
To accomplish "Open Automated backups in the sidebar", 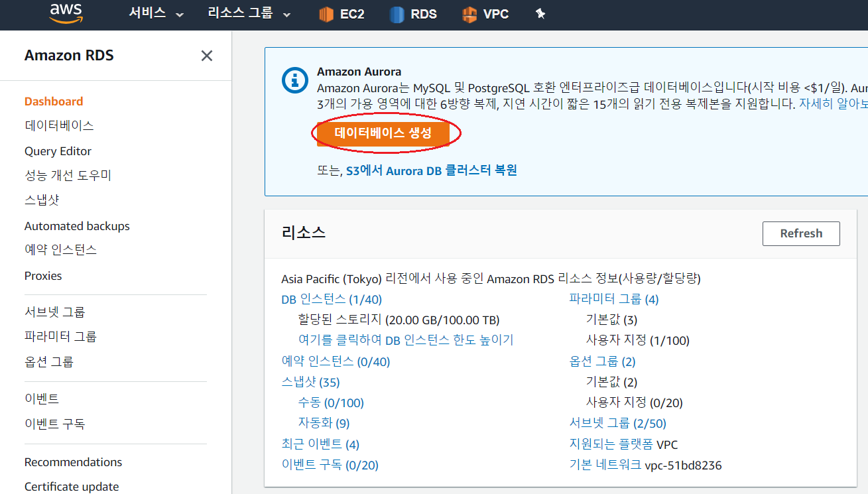I will 77,226.
